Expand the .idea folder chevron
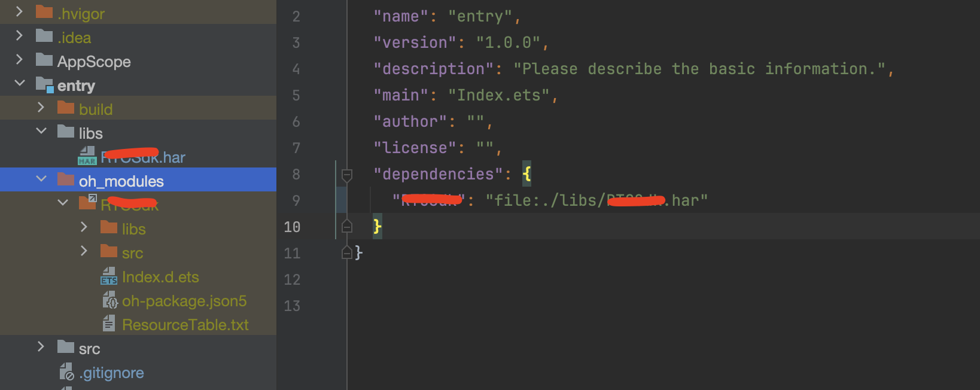This screenshot has width=980, height=390. tap(19, 35)
